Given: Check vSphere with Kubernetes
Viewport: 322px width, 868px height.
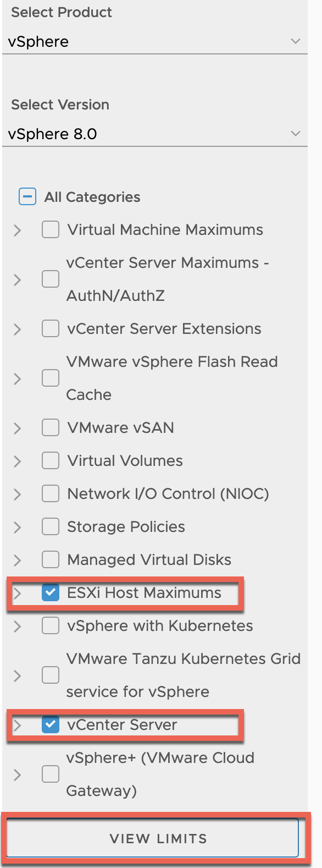Looking at the screenshot, I should click(x=50, y=626).
